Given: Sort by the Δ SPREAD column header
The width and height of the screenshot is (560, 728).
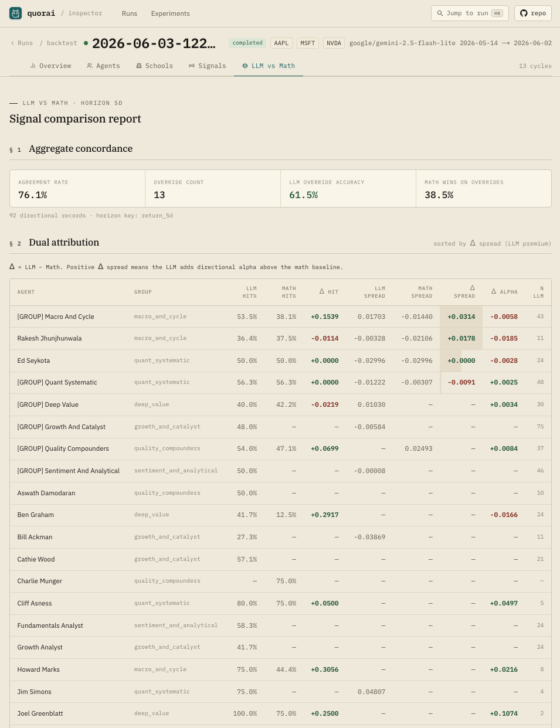Looking at the screenshot, I should (464, 292).
